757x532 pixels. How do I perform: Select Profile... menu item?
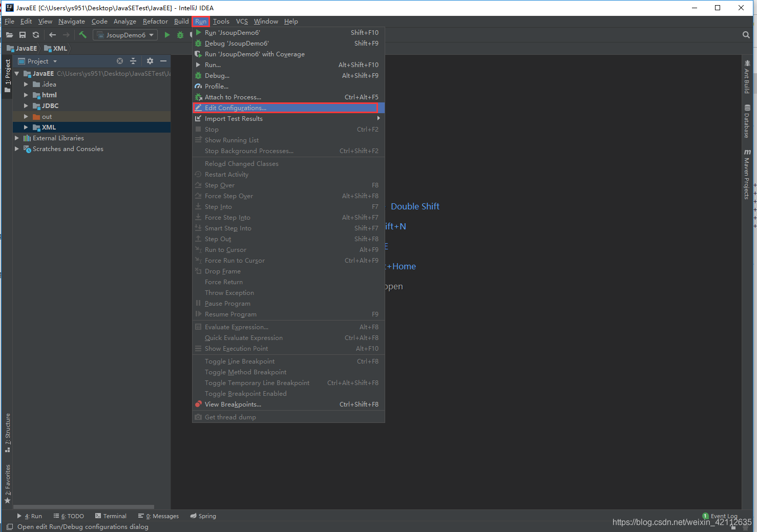click(288, 87)
